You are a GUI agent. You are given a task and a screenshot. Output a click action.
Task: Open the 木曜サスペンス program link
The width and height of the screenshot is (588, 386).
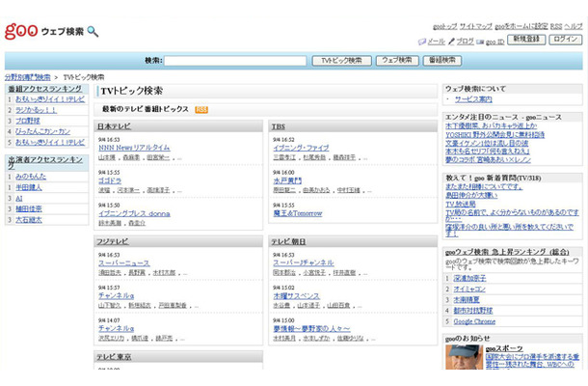click(296, 296)
